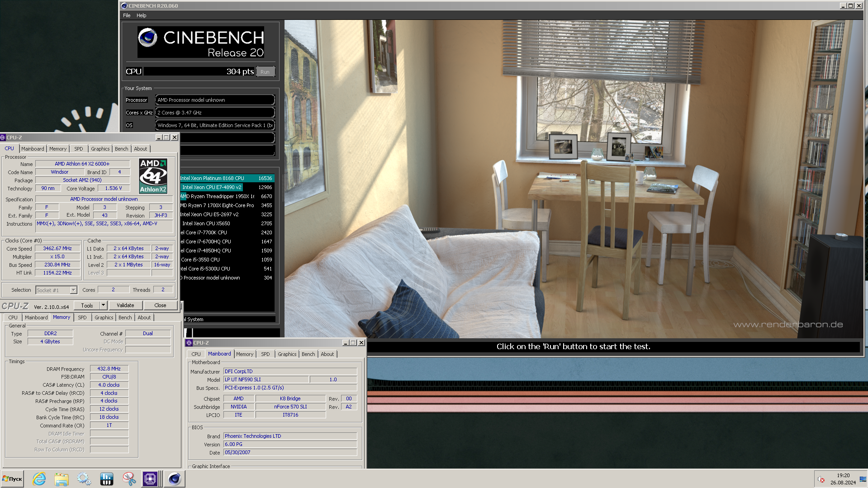Click the AMD Athlon X2 logo in CPU-Z
Screen dimensions: 868x488
pos(153,176)
